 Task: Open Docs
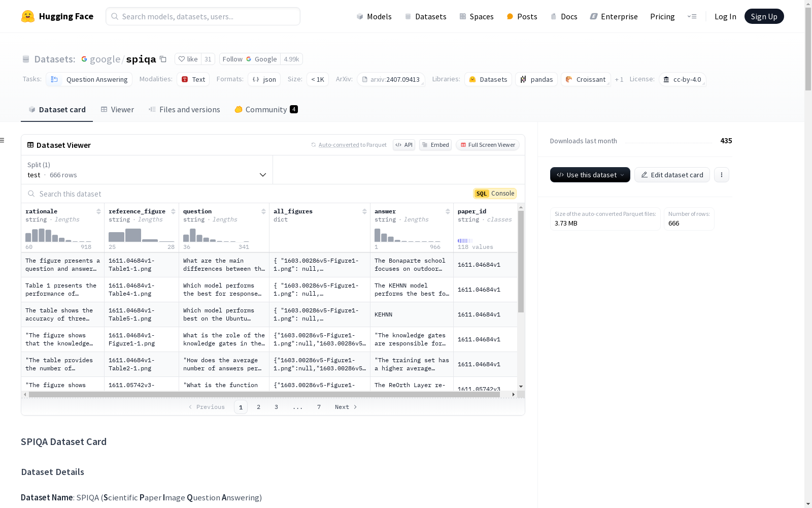(x=564, y=16)
